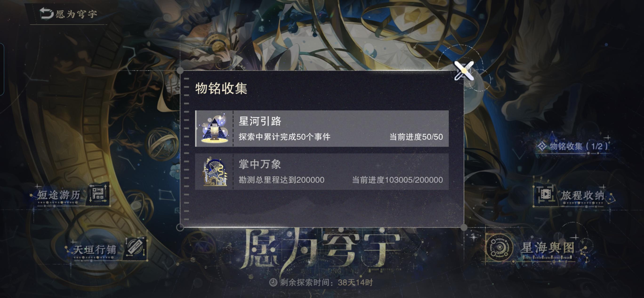Click progress text 当前进度50/50
The image size is (644, 298).
[416, 137]
